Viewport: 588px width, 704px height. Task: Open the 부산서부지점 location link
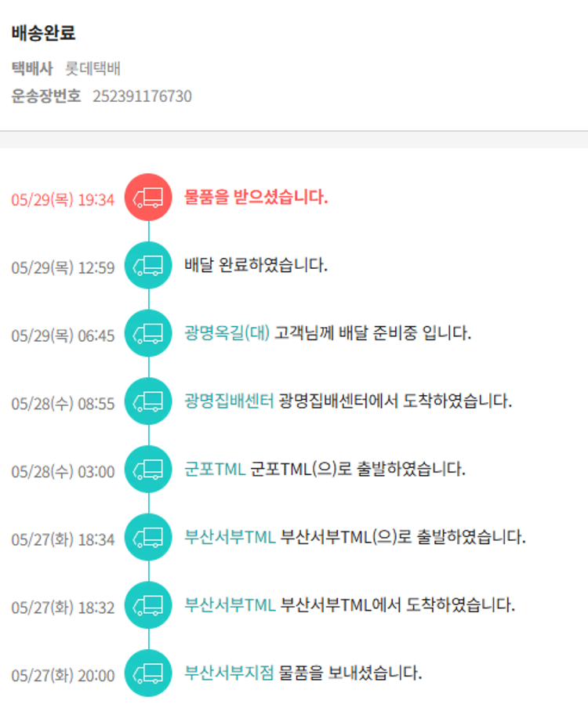pos(229,673)
